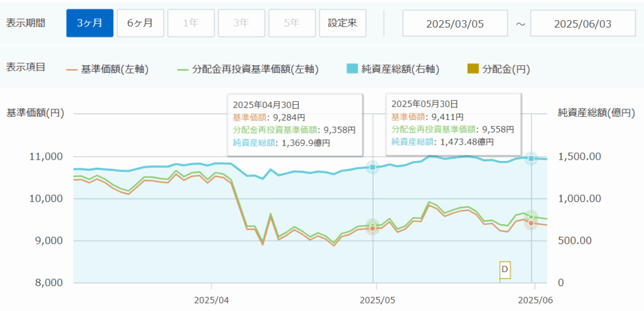644x311 pixels.
Task: Click the 2025/04 x-axis label
Action: click(x=211, y=300)
